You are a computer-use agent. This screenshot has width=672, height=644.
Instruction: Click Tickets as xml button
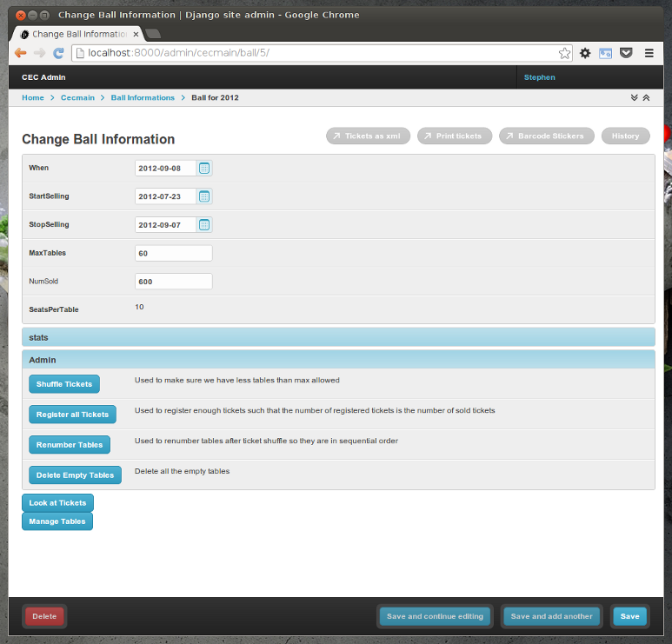[x=368, y=136]
